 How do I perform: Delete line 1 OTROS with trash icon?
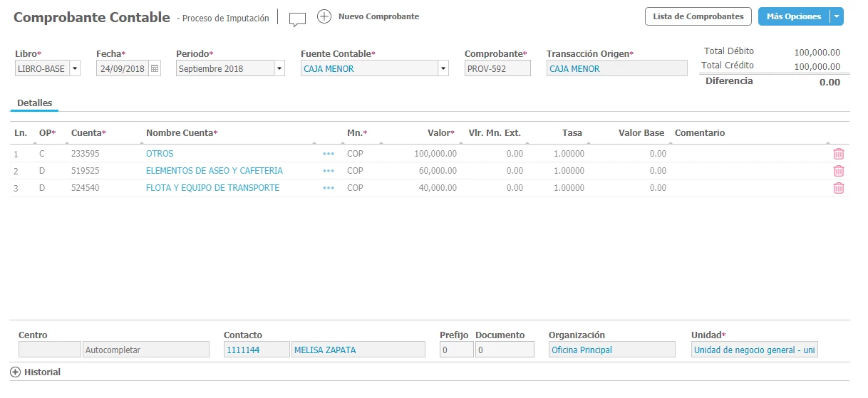[839, 154]
